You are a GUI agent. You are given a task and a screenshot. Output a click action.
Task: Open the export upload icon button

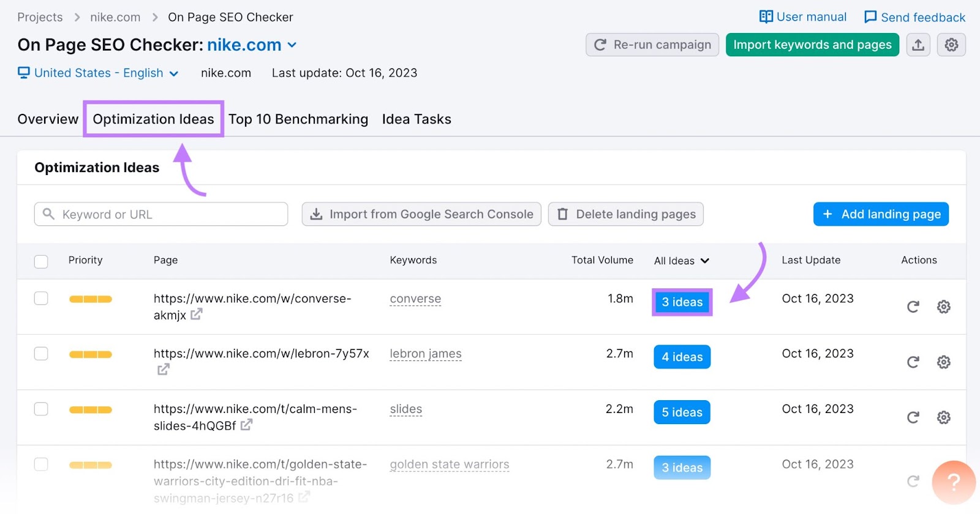[x=918, y=45]
